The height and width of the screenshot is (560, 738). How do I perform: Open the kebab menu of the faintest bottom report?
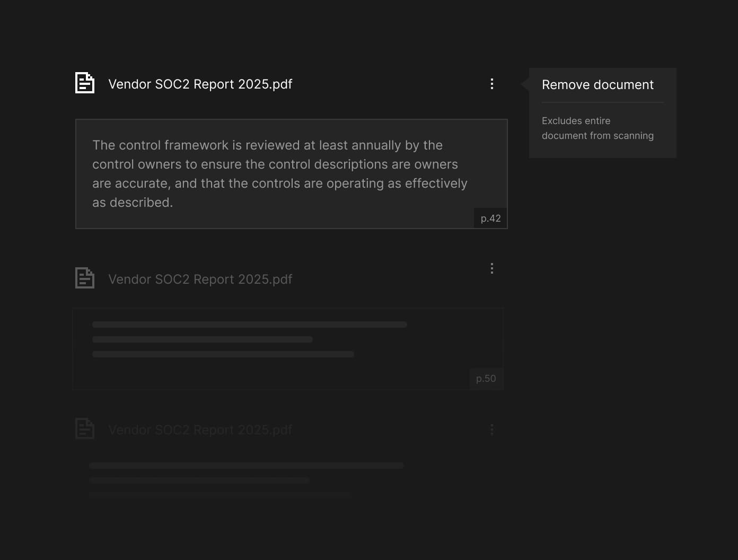(x=492, y=430)
